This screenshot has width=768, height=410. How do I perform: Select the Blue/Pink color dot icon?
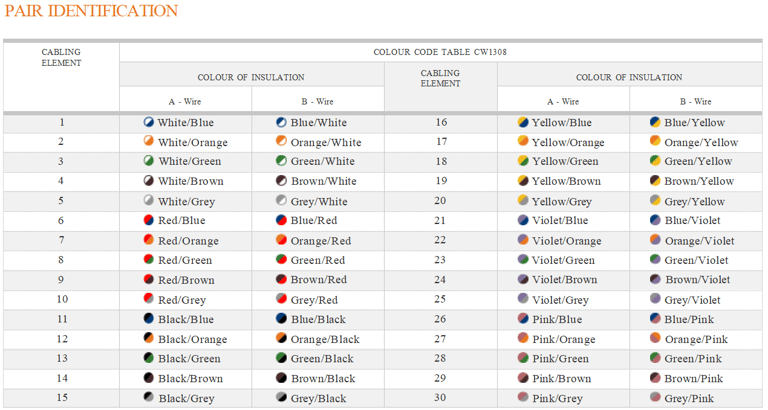click(x=655, y=318)
